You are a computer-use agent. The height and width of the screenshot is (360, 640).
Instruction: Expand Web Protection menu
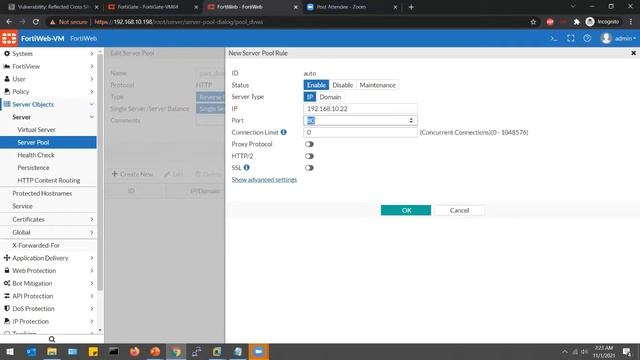click(x=48, y=271)
